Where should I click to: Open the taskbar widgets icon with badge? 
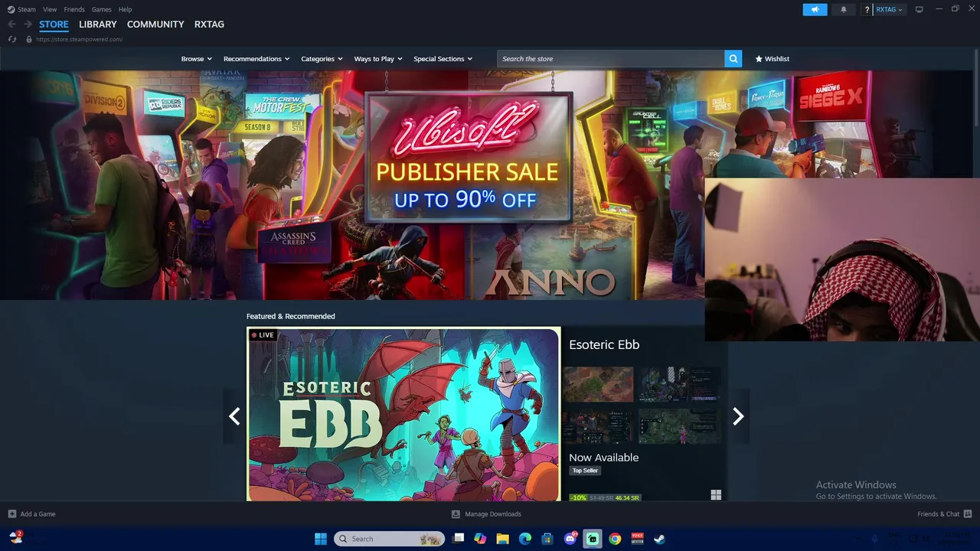(15, 537)
